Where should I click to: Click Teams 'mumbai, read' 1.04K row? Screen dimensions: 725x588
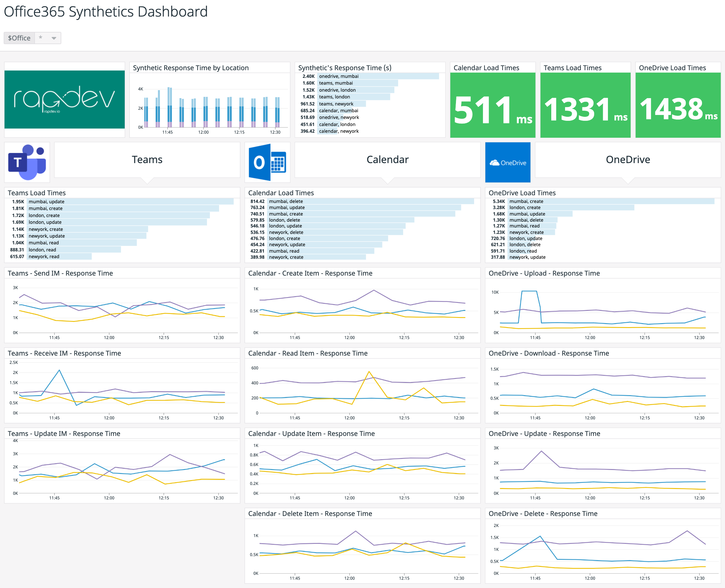[122, 243]
